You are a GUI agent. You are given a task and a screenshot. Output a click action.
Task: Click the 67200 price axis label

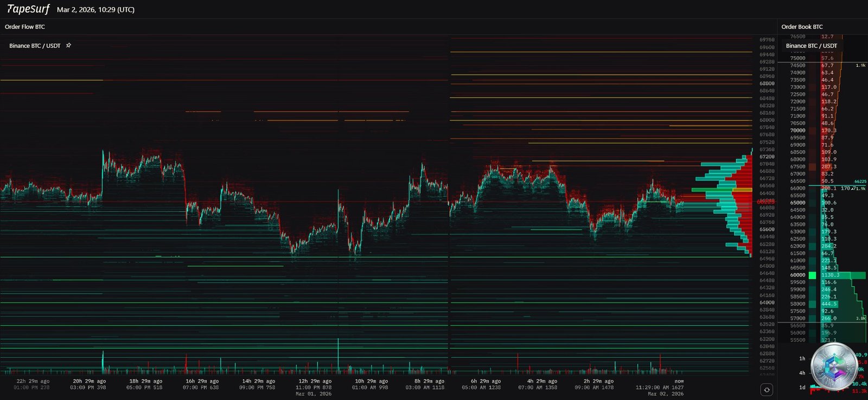coord(767,157)
